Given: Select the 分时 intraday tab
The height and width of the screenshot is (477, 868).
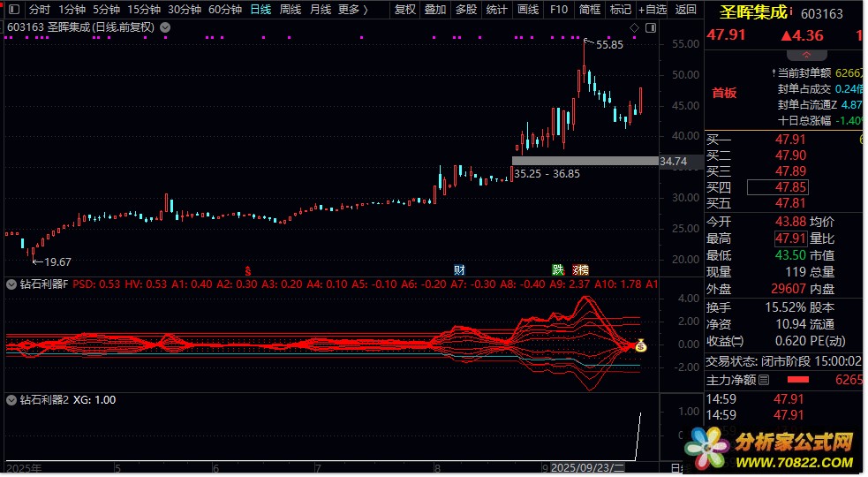Looking at the screenshot, I should pos(40,10).
